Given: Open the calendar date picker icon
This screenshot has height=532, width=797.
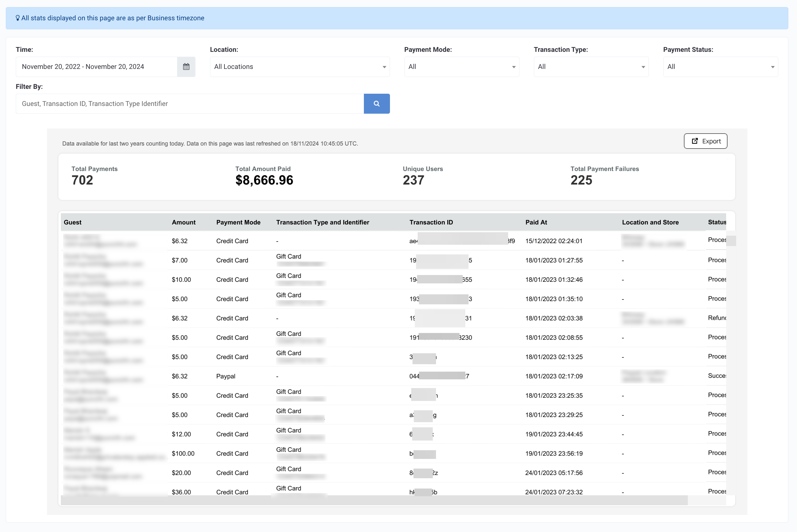Looking at the screenshot, I should pos(186,66).
